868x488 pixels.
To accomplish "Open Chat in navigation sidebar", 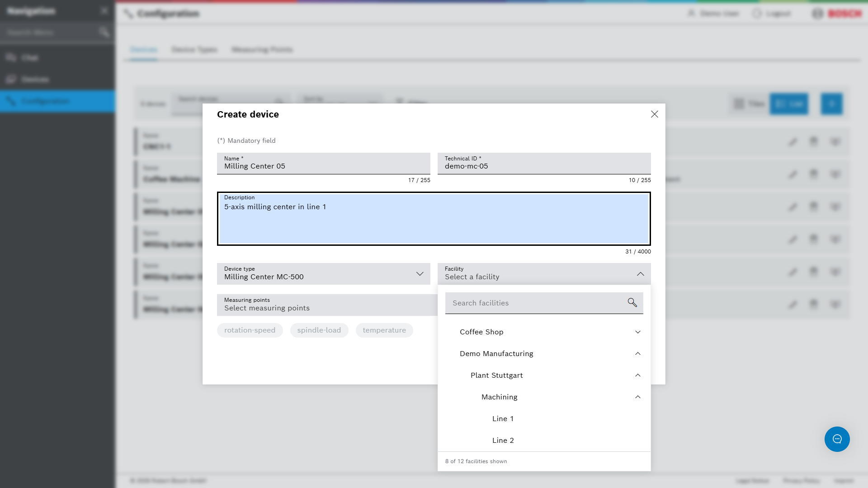I will (57, 57).
